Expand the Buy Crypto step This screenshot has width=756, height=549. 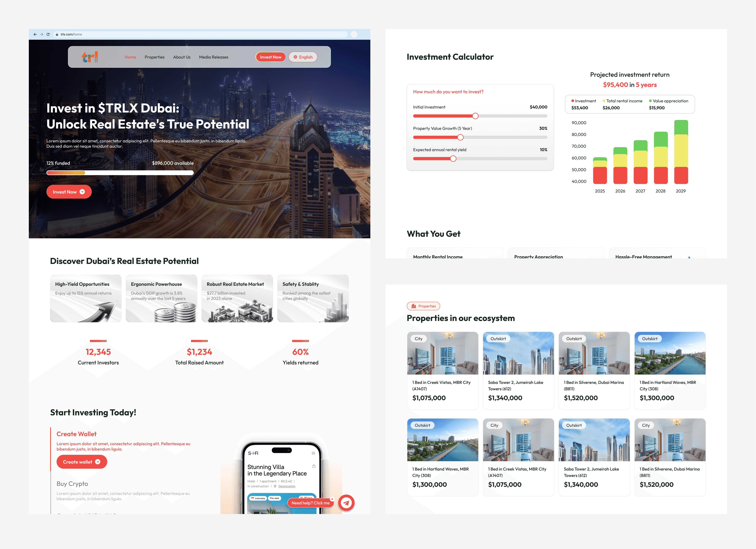point(72,484)
